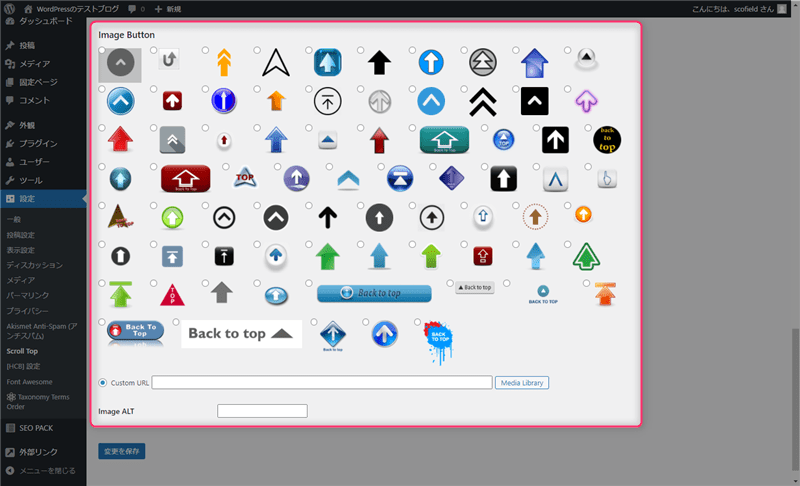
Task: Click the 変更を保存 save button
Action: click(121, 451)
